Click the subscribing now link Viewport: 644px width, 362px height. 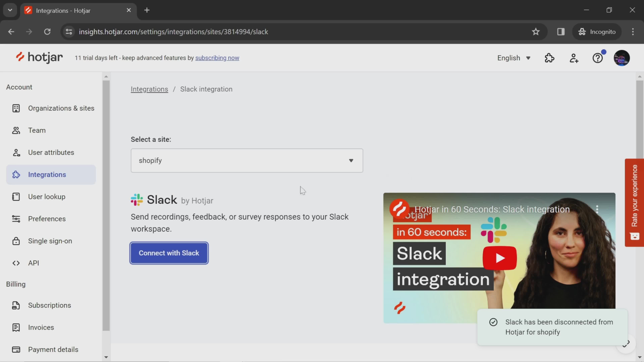[217, 58]
